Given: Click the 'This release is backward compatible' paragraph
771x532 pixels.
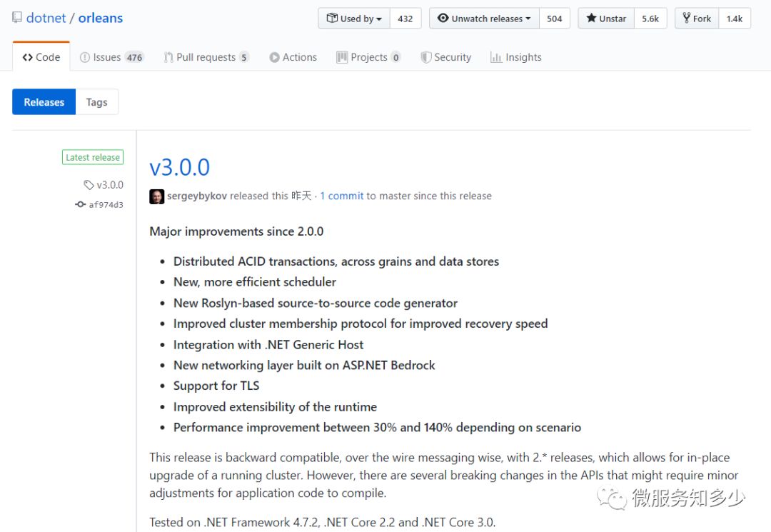Looking at the screenshot, I should coord(444,476).
